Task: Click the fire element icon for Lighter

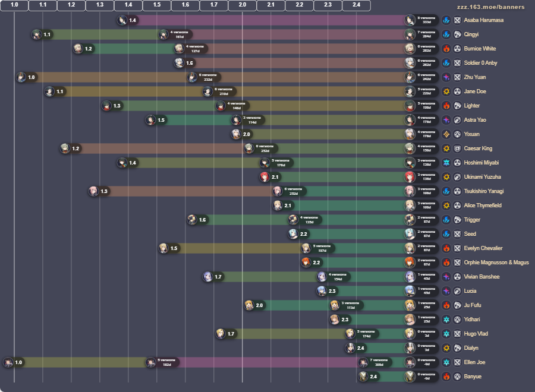Action: point(446,106)
